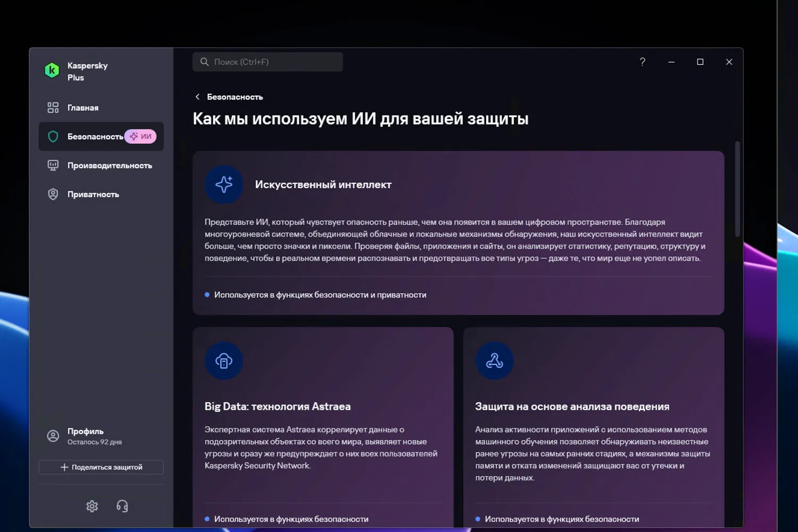Click text Используется в функциях безопасности и приватности
This screenshot has height=532, width=798.
click(320, 295)
